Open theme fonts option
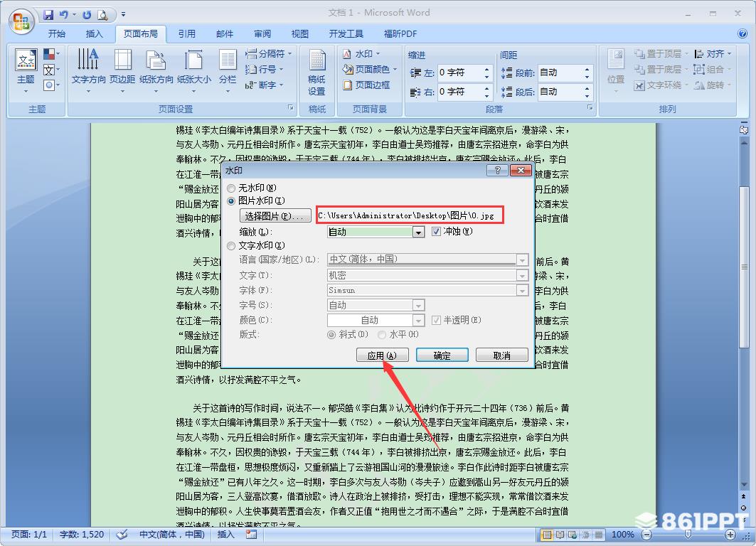The image size is (756, 546). click(x=51, y=70)
